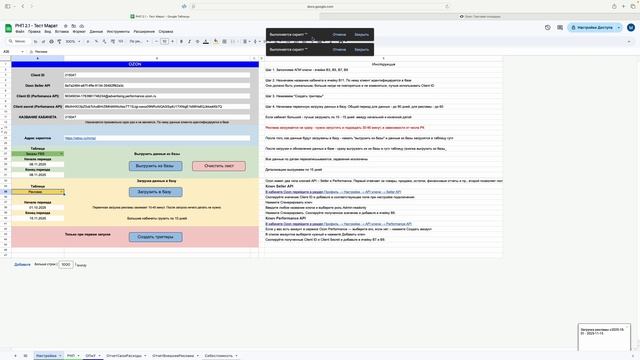This screenshot has width=640, height=360.
Task: Click the Настройки Доступа share button
Action: click(592, 27)
